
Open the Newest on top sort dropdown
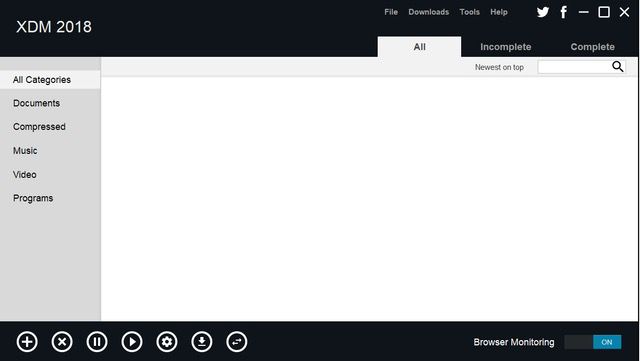[x=499, y=67]
